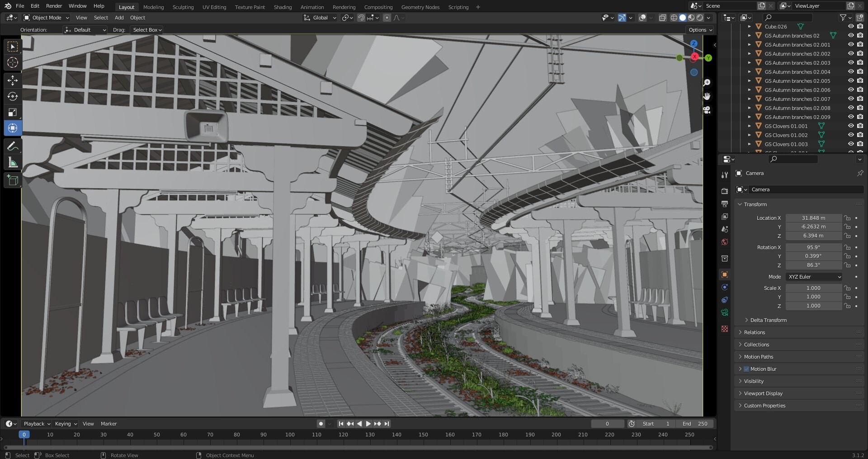This screenshot has height=459, width=868.
Task: Toggle camera view icon in viewport
Action: [707, 110]
